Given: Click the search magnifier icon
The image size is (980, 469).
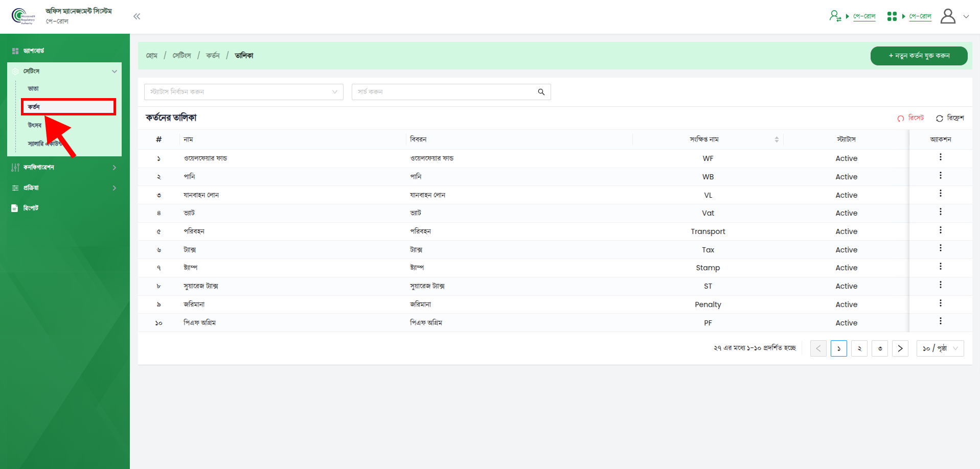Looking at the screenshot, I should click(541, 92).
